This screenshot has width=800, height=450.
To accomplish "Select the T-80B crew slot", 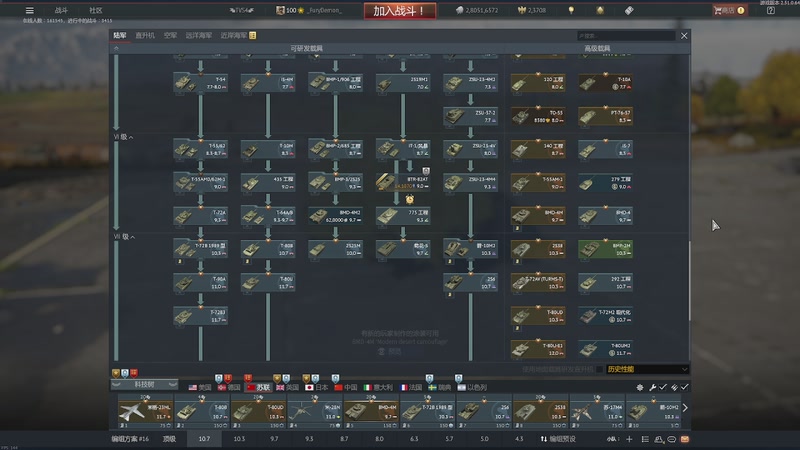I will (x=202, y=411).
